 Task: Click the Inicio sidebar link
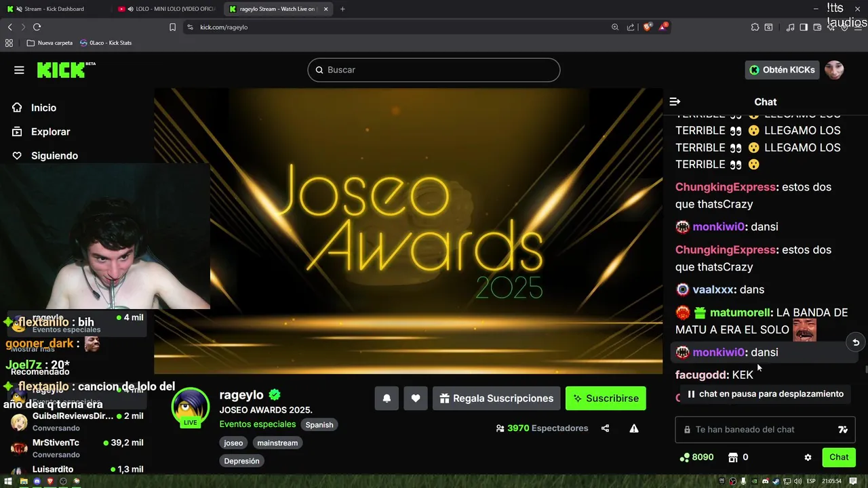click(43, 108)
